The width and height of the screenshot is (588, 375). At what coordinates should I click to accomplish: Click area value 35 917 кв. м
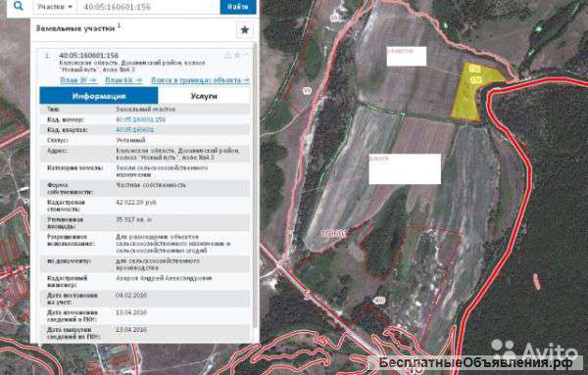tap(134, 219)
